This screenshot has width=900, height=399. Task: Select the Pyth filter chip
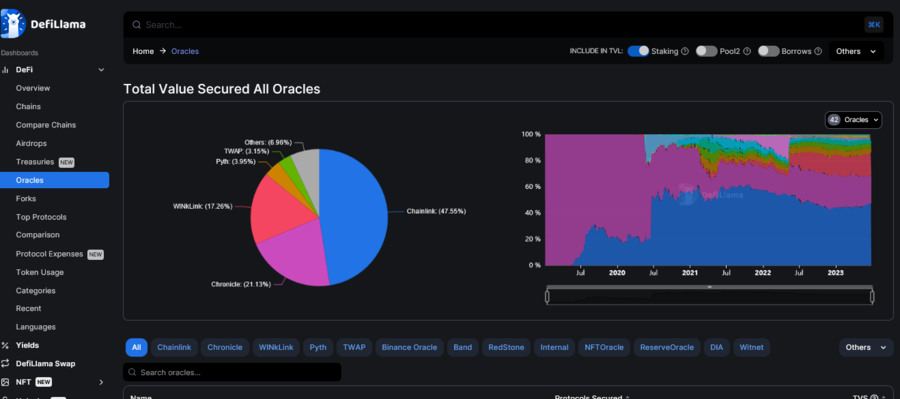318,347
